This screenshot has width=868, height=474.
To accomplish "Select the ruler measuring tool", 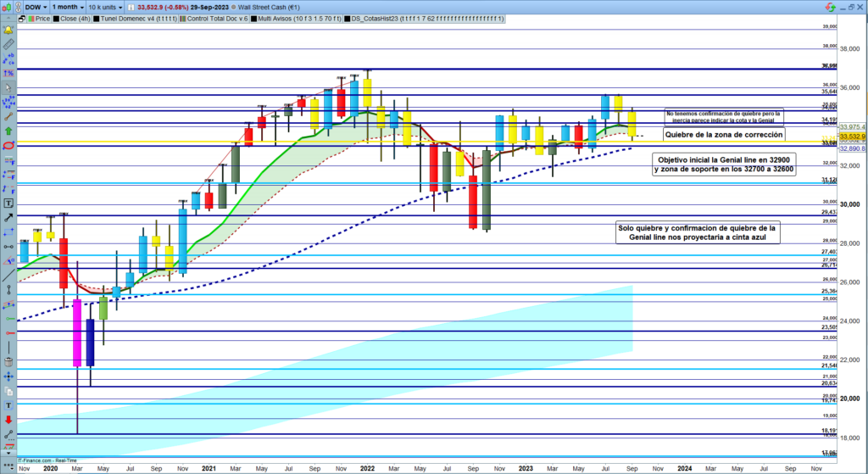I will [x=8, y=43].
